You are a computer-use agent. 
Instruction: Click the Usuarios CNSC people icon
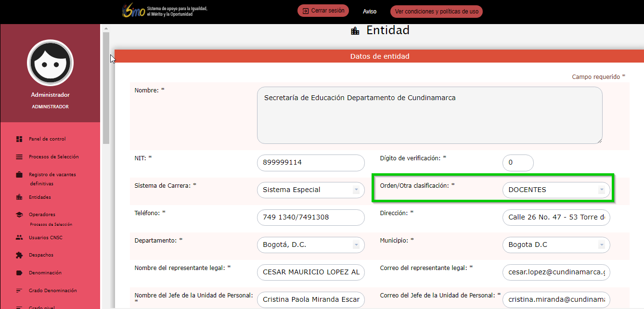coord(19,237)
